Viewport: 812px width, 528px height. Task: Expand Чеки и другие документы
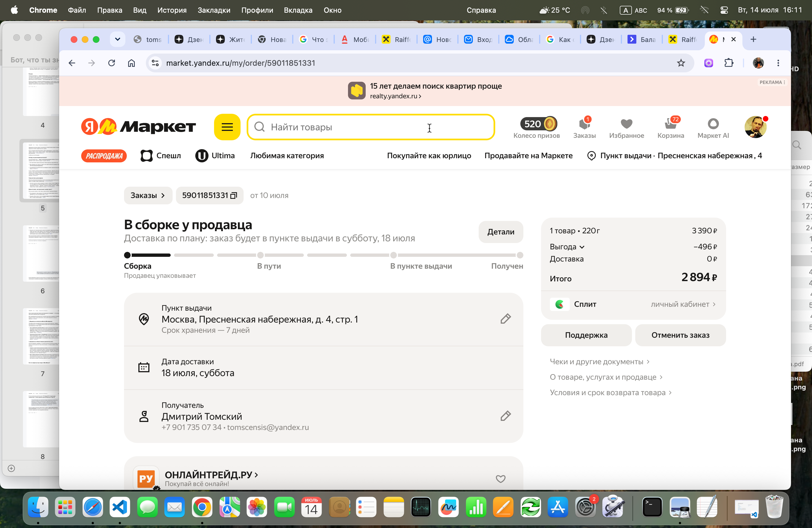tap(600, 361)
